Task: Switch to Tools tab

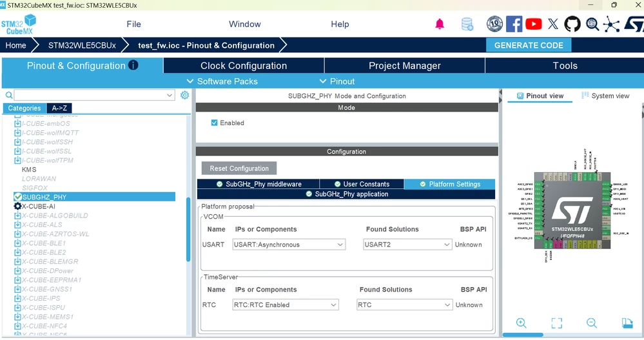Action: 565,66
